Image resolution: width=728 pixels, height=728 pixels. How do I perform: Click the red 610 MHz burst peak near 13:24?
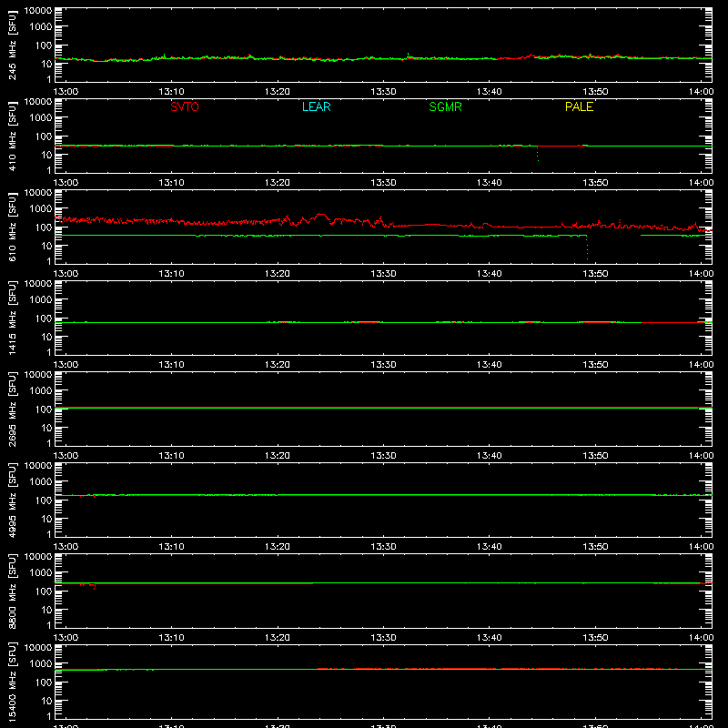tap(320, 215)
